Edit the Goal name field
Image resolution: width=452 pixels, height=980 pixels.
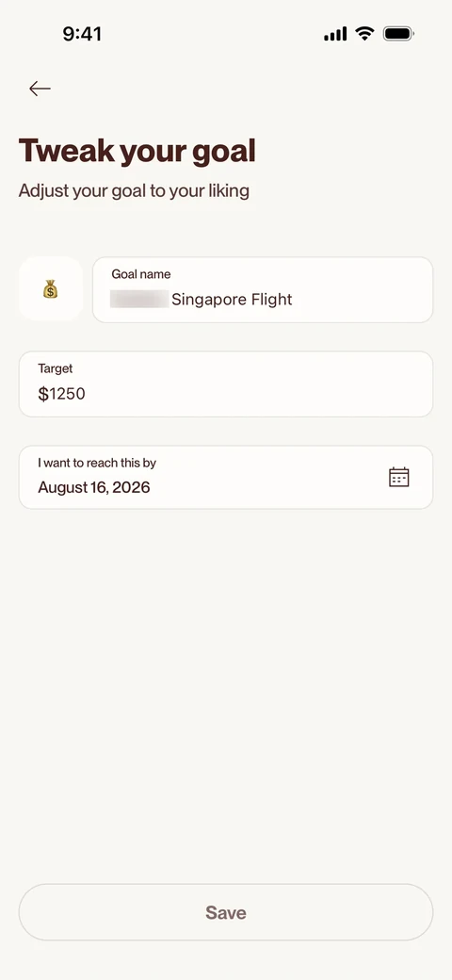point(263,290)
